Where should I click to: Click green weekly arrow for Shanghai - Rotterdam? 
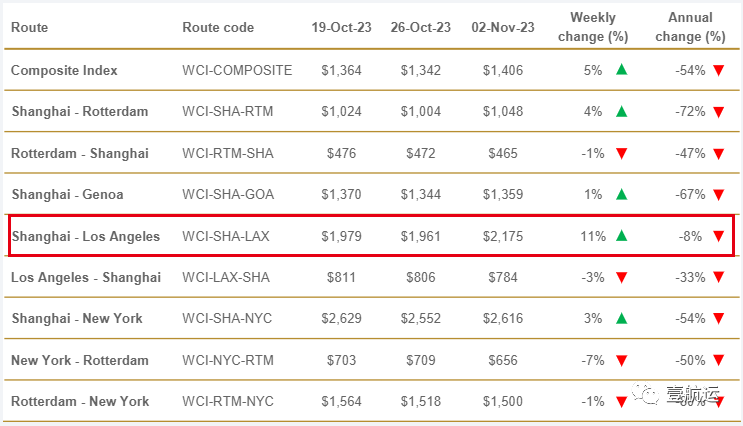(x=622, y=111)
